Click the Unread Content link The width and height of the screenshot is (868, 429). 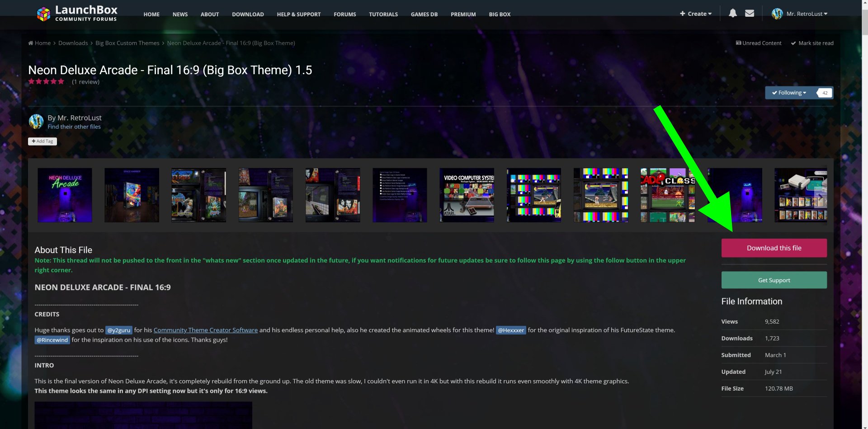point(758,43)
